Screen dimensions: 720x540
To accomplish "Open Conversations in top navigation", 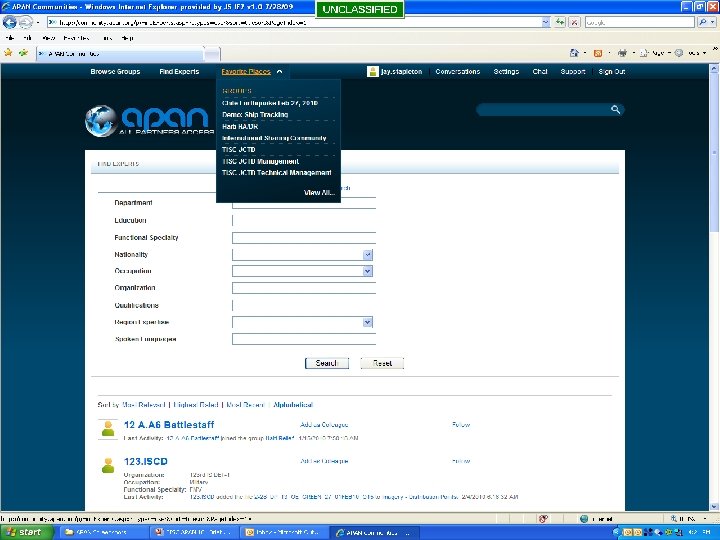I will (458, 72).
